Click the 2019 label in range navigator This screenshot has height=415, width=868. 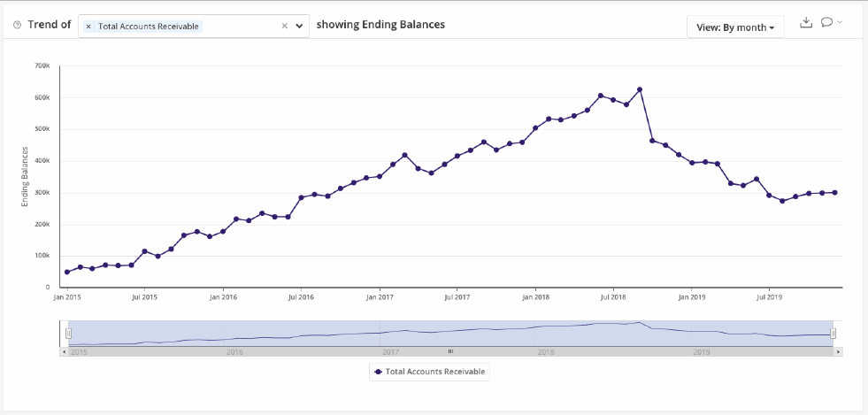coord(702,351)
